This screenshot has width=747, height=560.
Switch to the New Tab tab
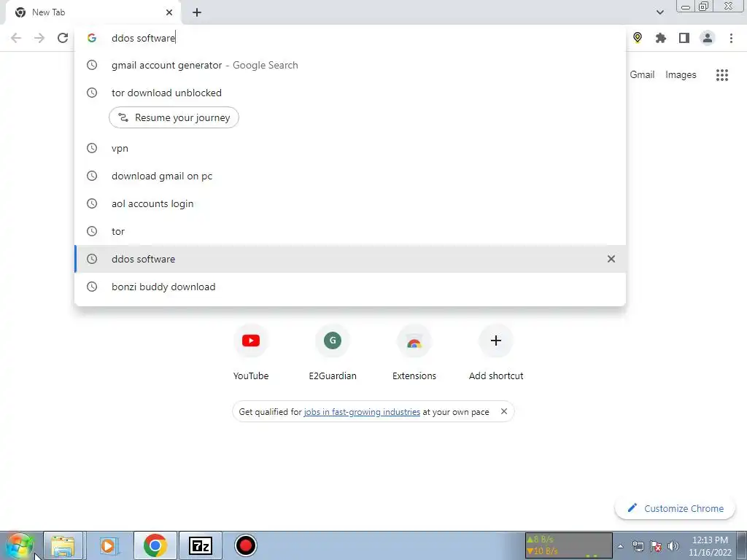pyautogui.click(x=93, y=12)
